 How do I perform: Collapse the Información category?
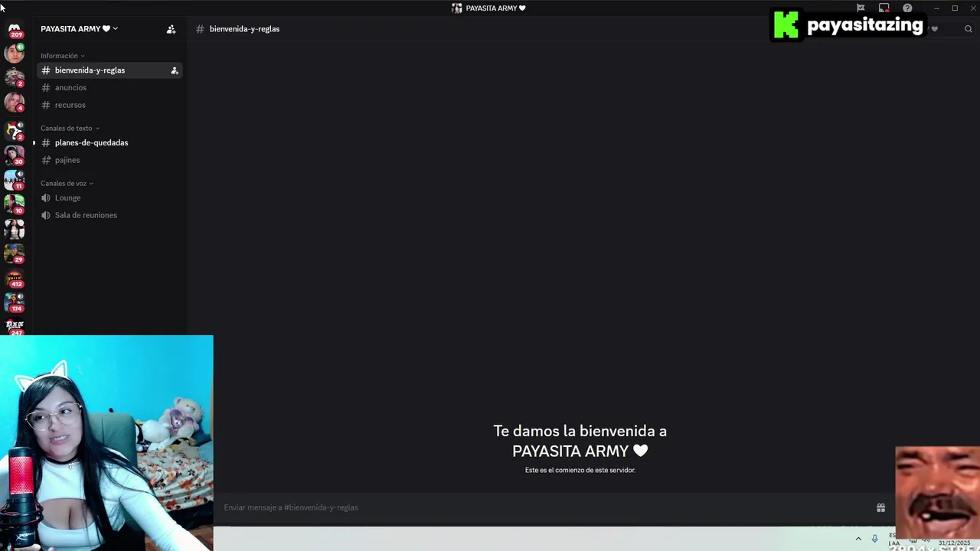[x=63, y=56]
